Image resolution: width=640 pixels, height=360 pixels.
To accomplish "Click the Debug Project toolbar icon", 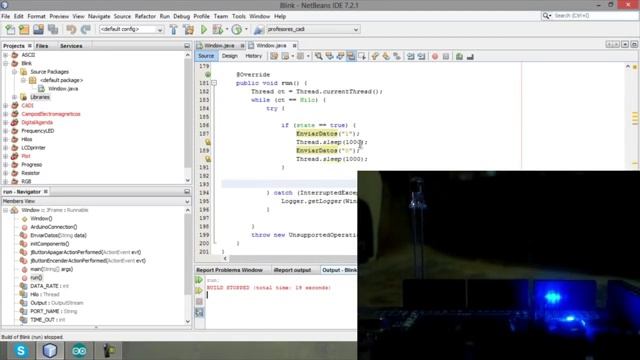I will (x=218, y=29).
